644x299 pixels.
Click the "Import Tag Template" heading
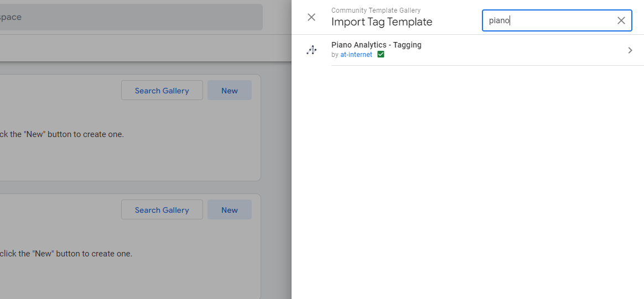coord(382,22)
